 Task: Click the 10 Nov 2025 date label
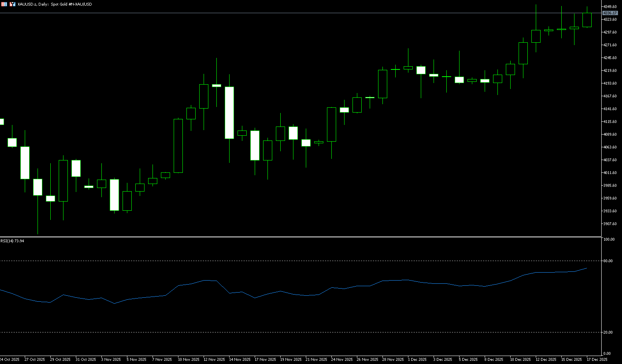188,360
